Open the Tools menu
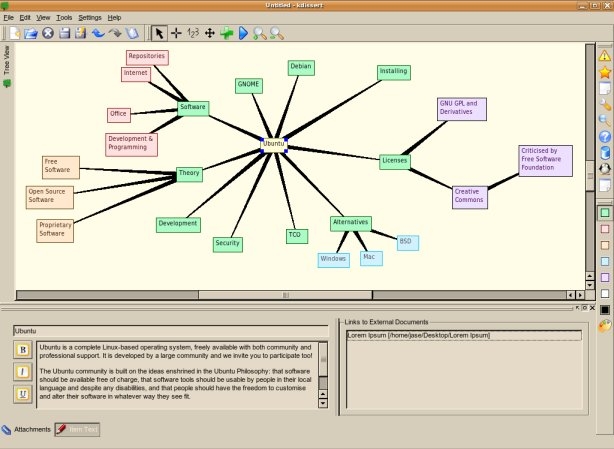614x449 pixels. [64, 18]
